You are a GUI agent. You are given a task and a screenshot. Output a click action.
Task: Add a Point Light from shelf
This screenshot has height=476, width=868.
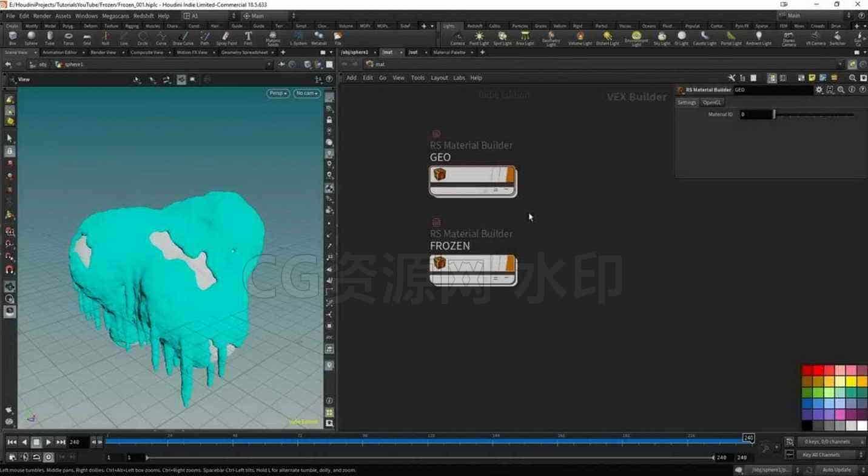(479, 38)
